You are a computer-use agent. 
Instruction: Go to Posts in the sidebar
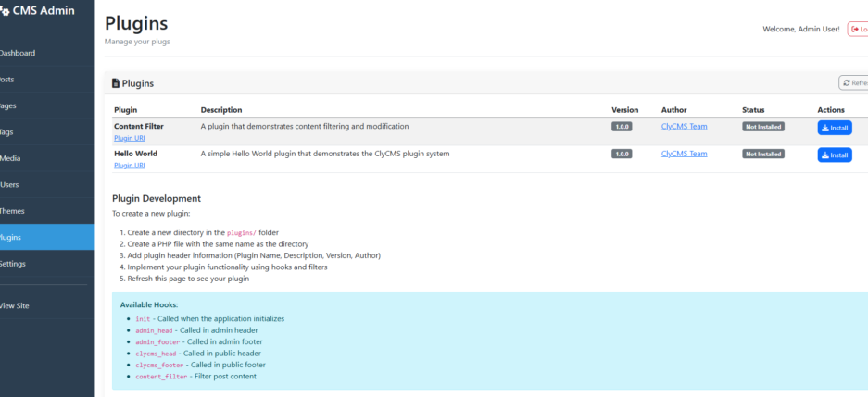(x=7, y=80)
